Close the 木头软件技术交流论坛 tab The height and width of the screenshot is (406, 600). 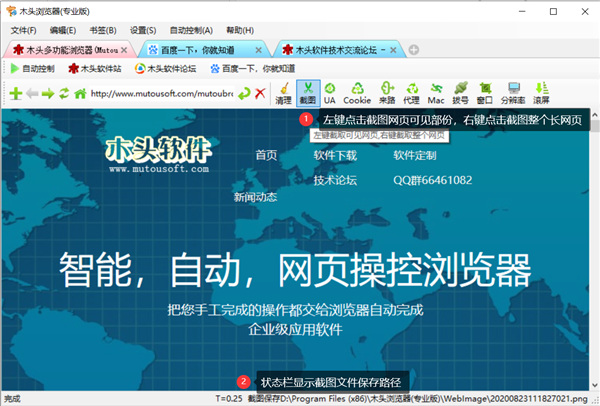tap(393, 50)
